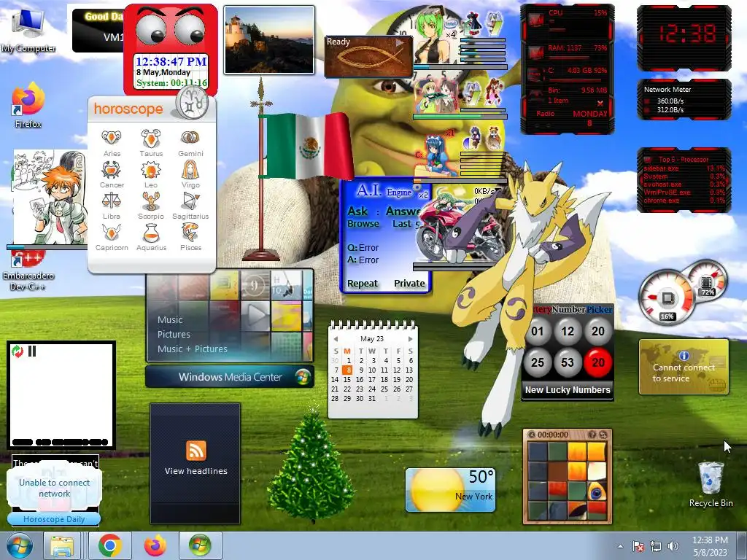Screen dimensions: 747x560
Task: Show hidden tray icons arrow
Action: tap(620, 546)
